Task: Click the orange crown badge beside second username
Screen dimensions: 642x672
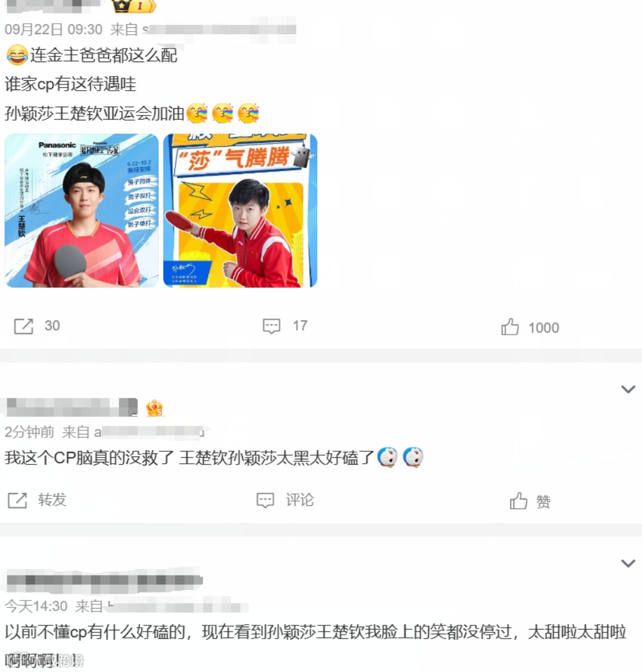Action: click(154, 408)
